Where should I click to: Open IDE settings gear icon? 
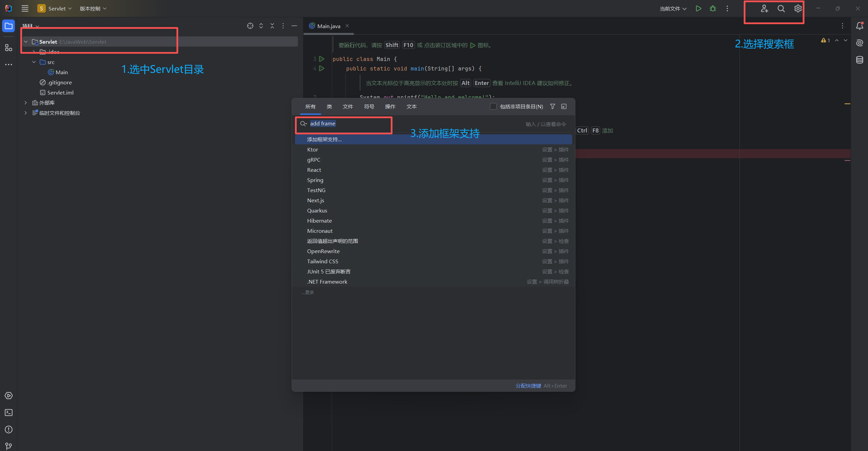[x=798, y=8]
